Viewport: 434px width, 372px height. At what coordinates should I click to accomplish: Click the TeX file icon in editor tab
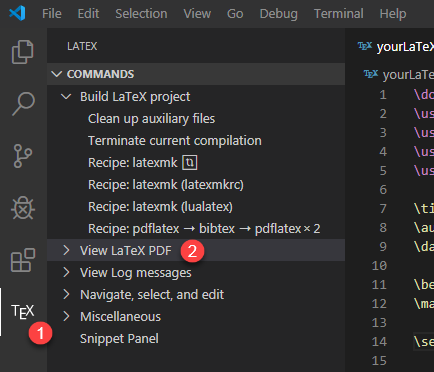pyautogui.click(x=365, y=46)
